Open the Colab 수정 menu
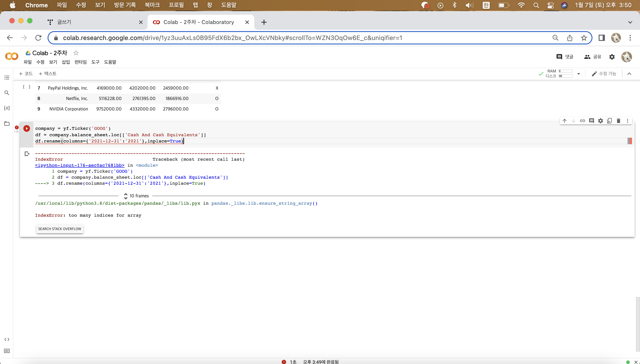 coord(40,62)
